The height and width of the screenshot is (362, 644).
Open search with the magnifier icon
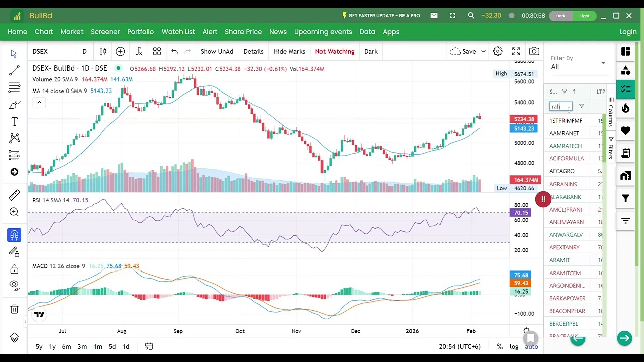471,16
